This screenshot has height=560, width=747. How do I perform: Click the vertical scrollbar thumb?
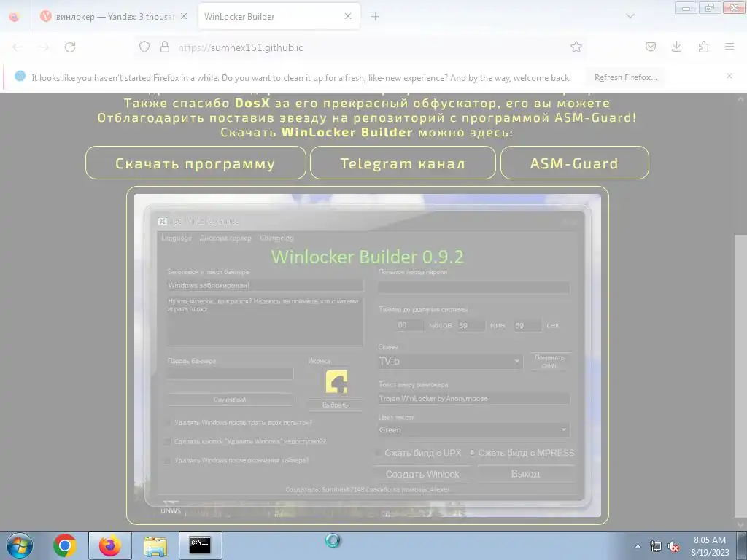(x=741, y=376)
